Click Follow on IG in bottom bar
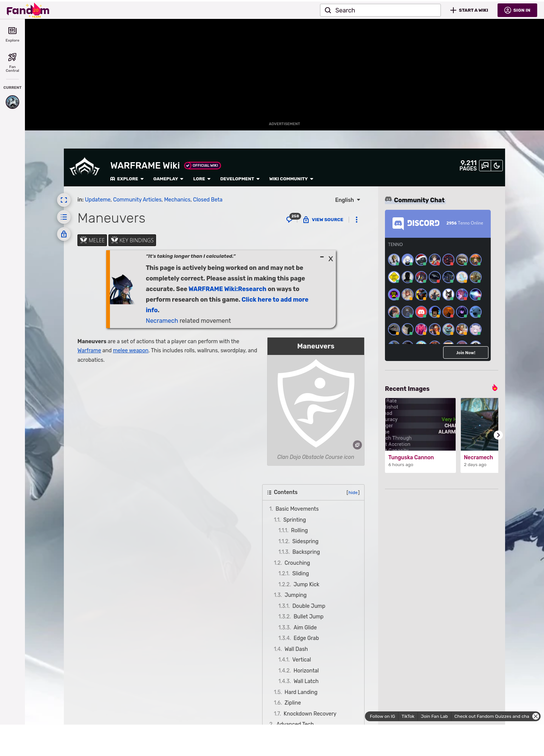This screenshot has width=544, height=756. 382,716
